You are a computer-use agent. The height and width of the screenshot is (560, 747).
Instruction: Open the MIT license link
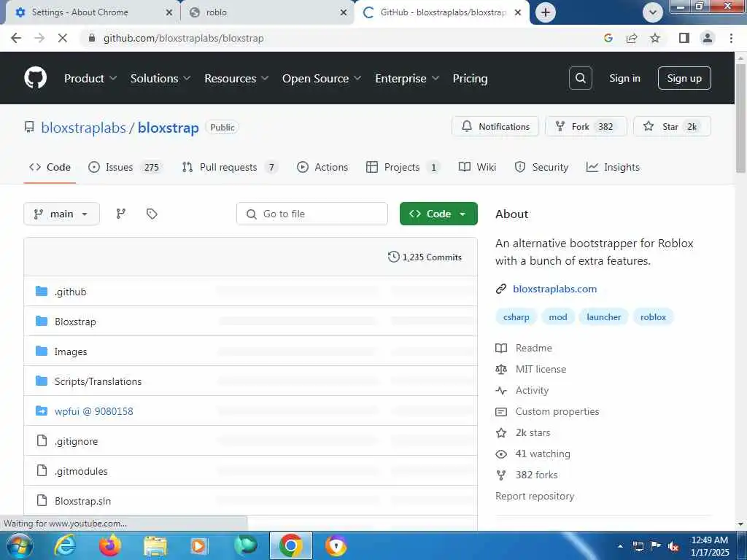[x=541, y=369]
